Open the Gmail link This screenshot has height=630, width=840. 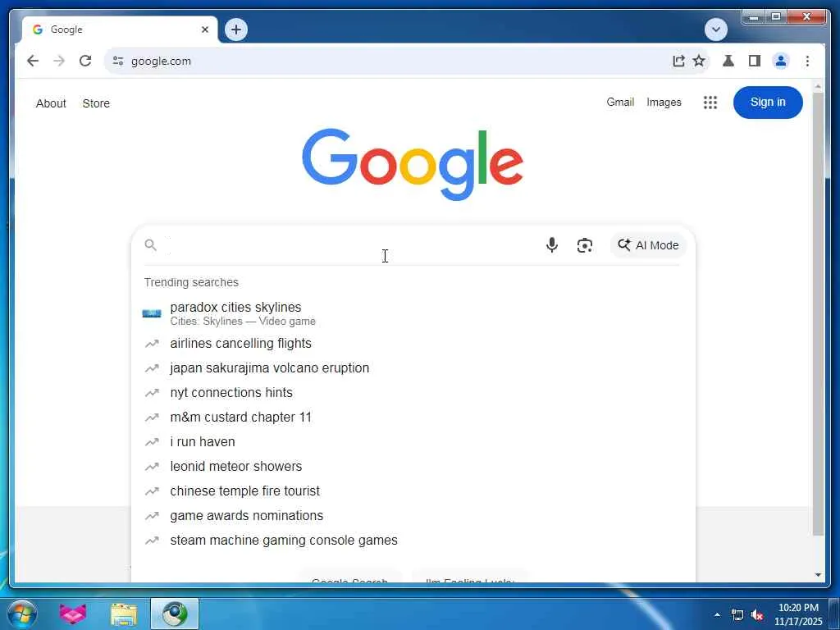620,103
